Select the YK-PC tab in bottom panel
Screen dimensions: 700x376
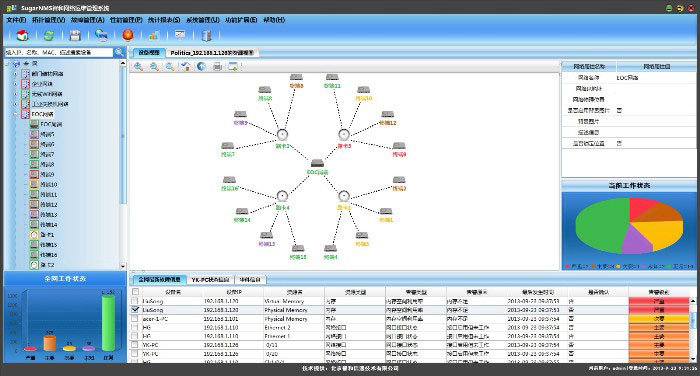210,280
